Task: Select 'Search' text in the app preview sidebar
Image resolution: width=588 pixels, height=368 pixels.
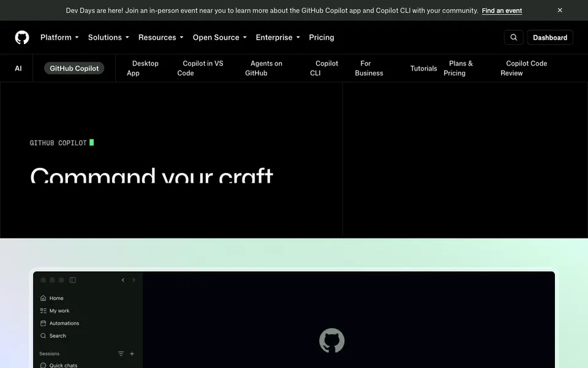Action: coord(58,335)
